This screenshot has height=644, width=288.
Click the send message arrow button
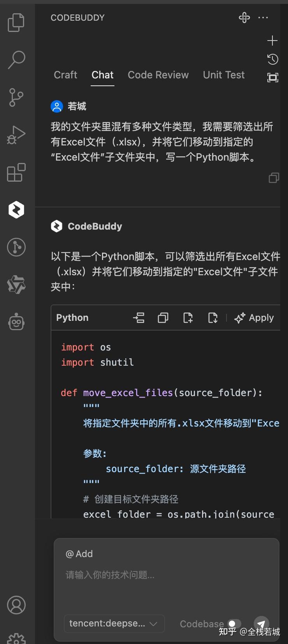[x=262, y=623]
